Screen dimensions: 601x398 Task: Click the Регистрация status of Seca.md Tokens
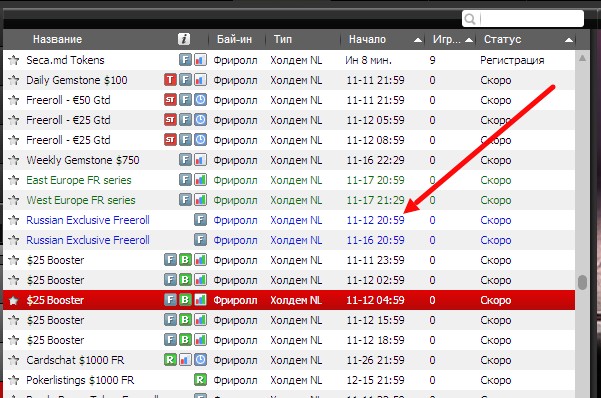[x=512, y=60]
